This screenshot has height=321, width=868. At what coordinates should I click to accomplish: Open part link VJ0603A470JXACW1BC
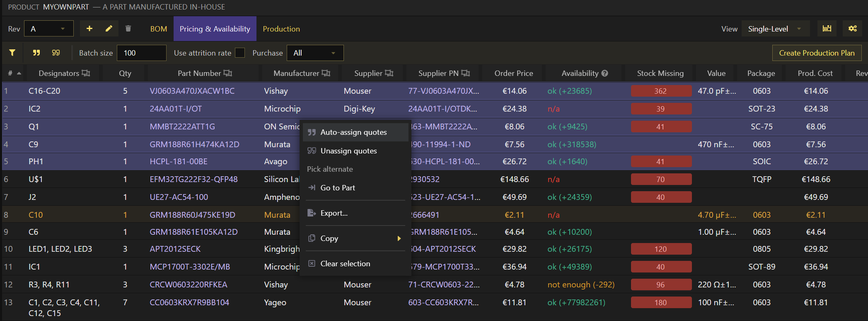tap(192, 91)
